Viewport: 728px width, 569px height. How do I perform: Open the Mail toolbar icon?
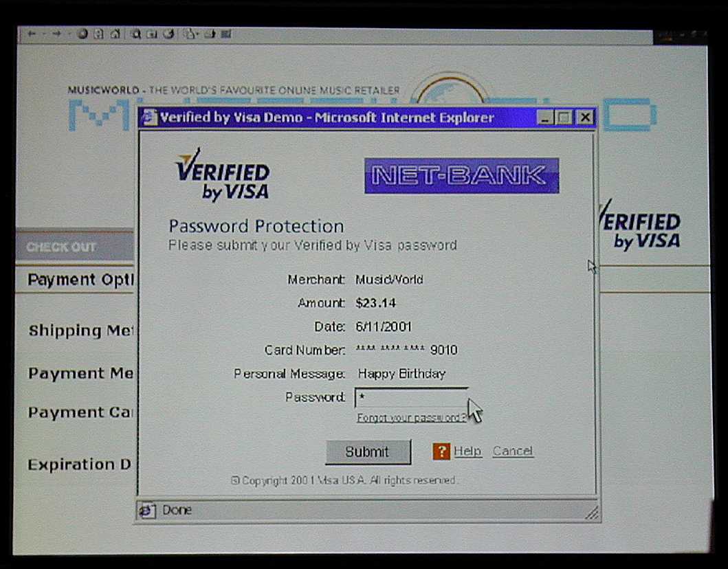[x=190, y=34]
